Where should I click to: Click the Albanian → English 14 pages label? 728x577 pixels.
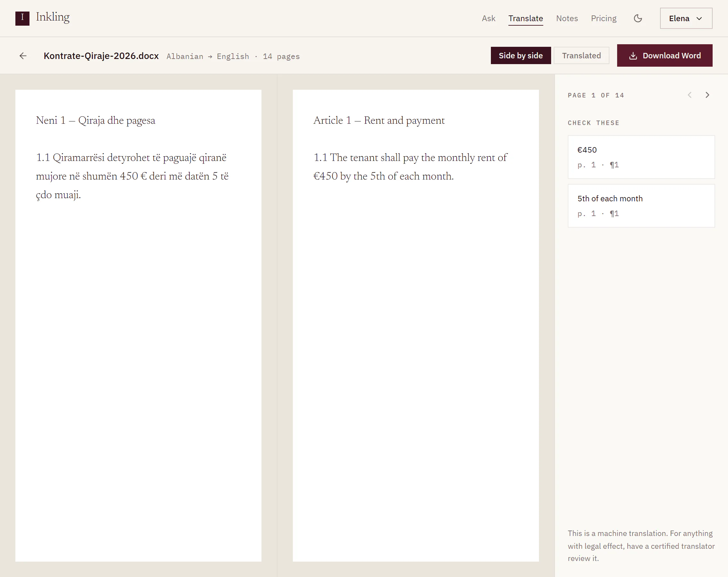pos(233,56)
